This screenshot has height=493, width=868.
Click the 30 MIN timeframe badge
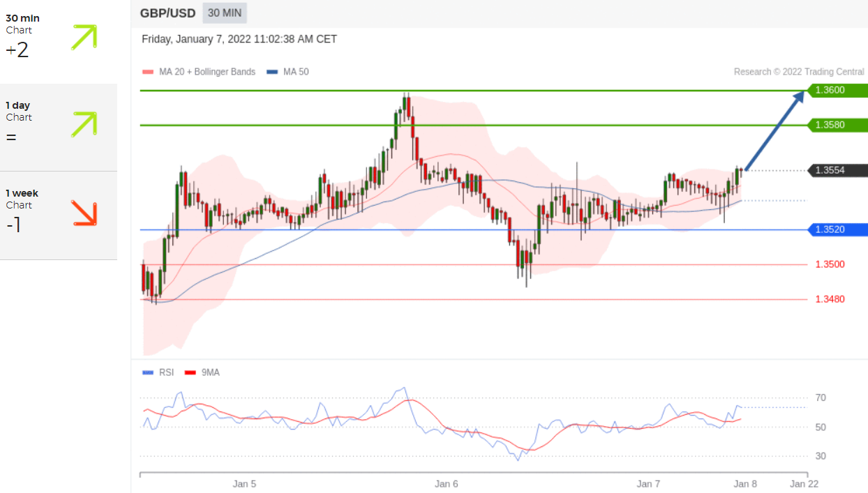[225, 13]
